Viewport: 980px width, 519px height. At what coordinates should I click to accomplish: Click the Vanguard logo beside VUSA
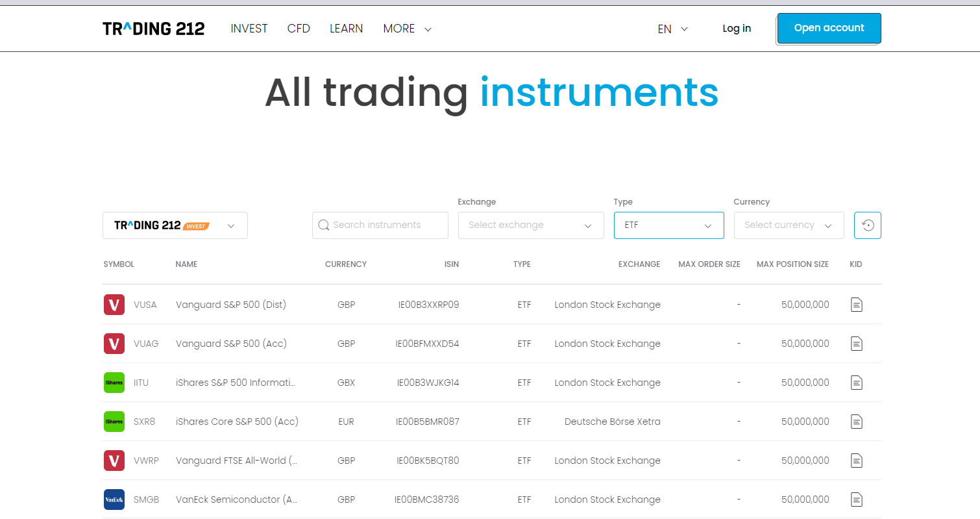(x=114, y=305)
